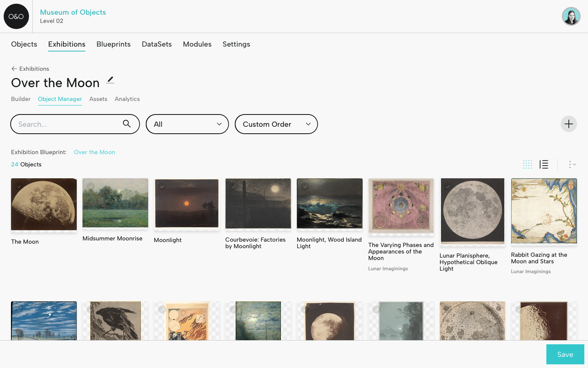
Task: Click the Save button
Action: (x=565, y=354)
